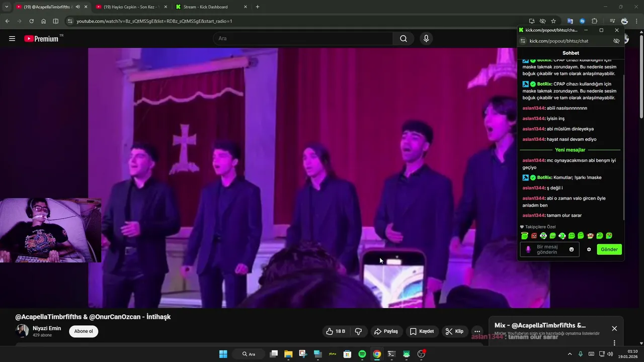The height and width of the screenshot is (362, 644).
Task: Subscribe via the 'Abone ol' button
Action: (x=84, y=331)
